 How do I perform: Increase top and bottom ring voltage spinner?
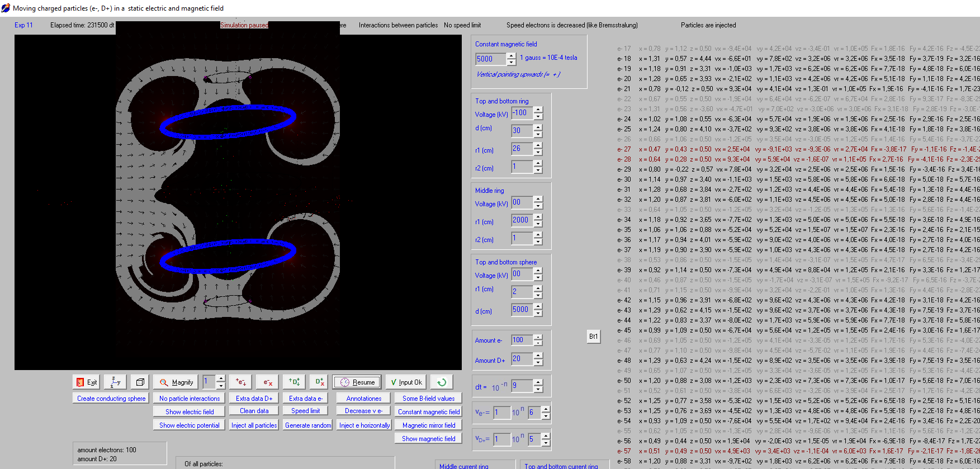[x=538, y=110]
